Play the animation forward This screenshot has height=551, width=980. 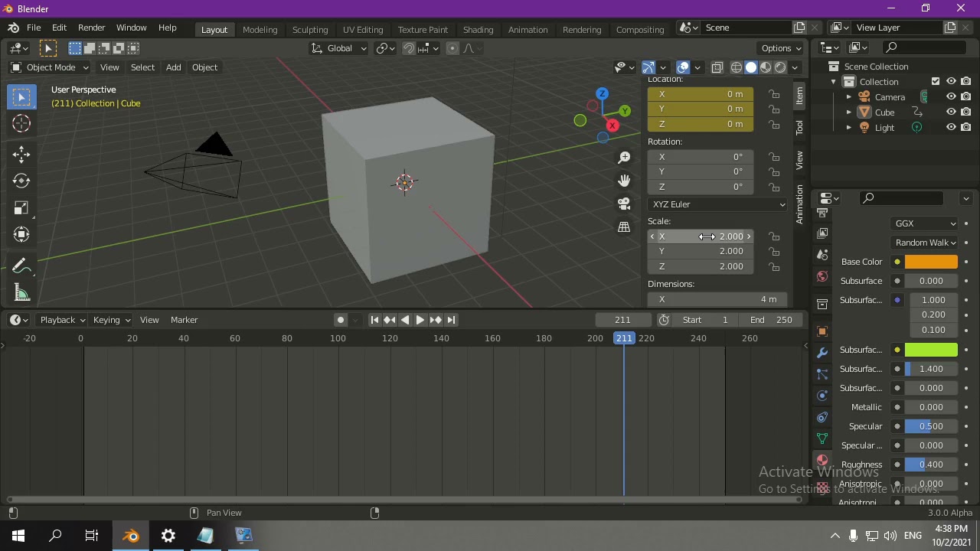click(x=420, y=320)
